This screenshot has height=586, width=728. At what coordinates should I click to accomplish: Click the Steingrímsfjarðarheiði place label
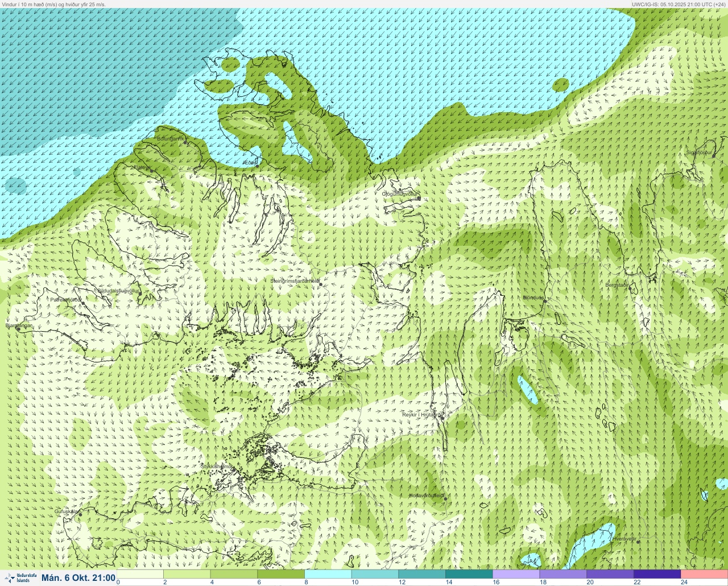coord(294,280)
